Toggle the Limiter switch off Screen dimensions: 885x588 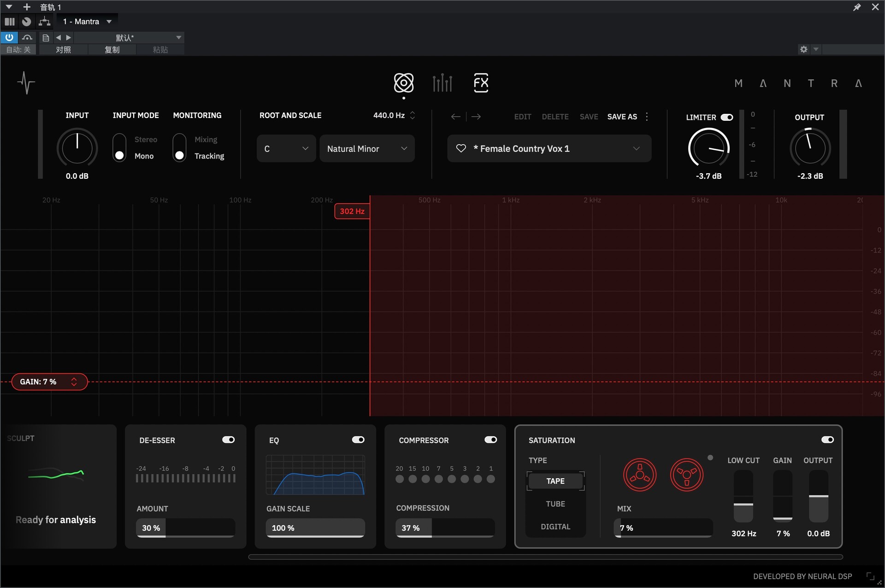[x=727, y=117]
